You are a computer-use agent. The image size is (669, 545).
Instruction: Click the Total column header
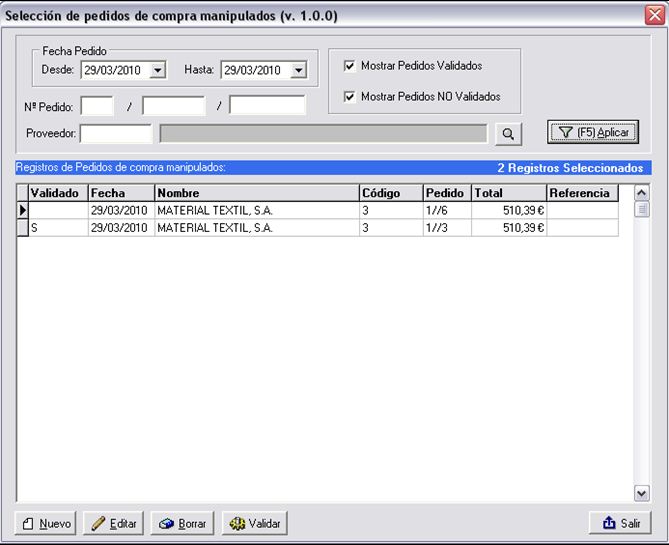pos(508,193)
